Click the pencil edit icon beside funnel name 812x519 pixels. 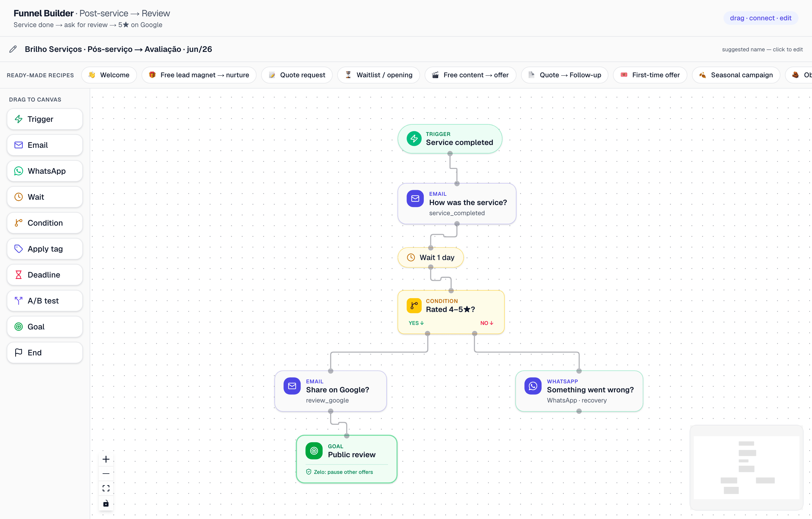point(13,49)
